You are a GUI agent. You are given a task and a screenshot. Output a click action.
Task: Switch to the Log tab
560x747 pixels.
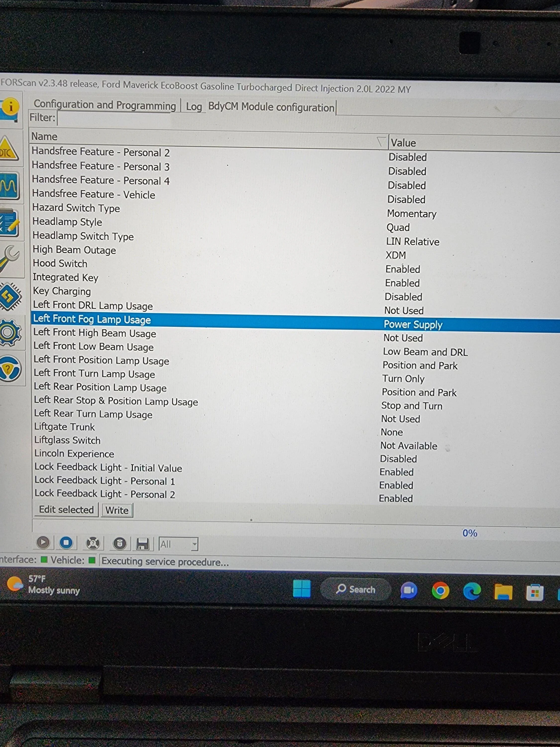[194, 106]
